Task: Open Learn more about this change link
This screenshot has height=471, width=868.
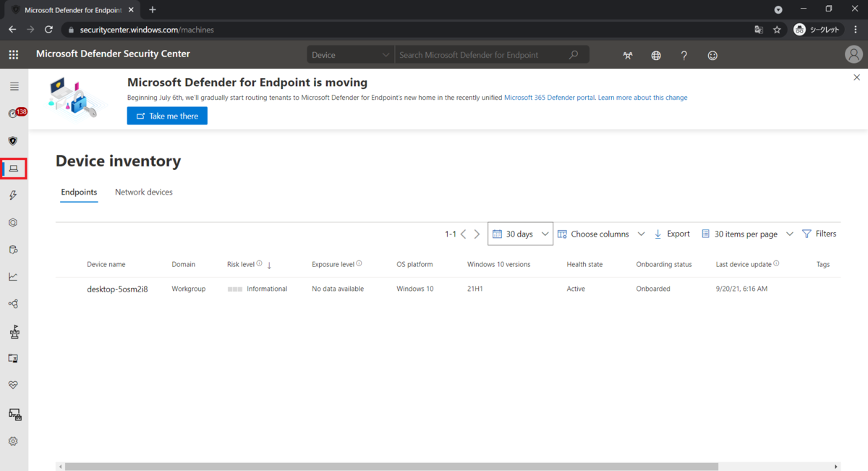Action: tap(642, 98)
